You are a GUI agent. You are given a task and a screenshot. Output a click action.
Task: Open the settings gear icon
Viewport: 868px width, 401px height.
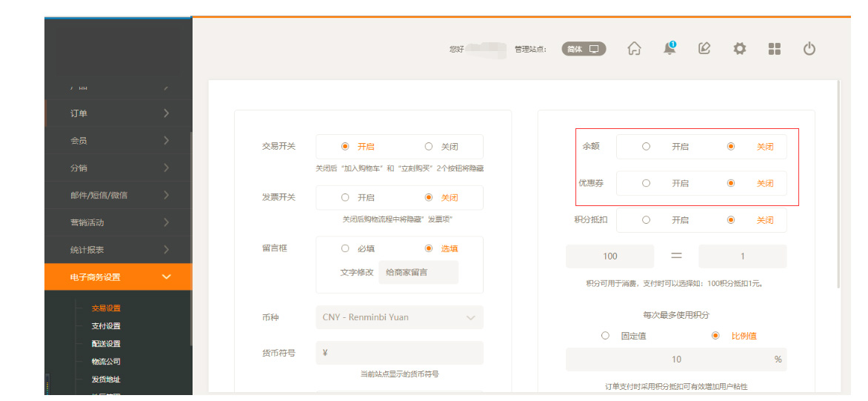(x=739, y=49)
